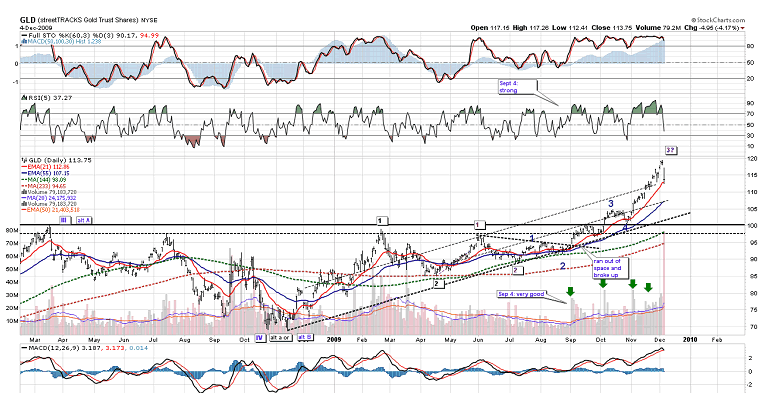Click the Open 117.15 quote value
Screen dimensions: 768x411
click(x=489, y=27)
